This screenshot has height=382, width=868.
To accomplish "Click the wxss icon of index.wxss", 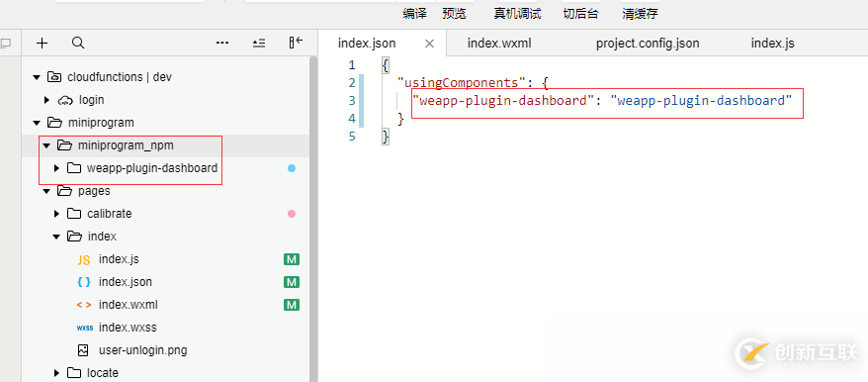I will [85, 328].
